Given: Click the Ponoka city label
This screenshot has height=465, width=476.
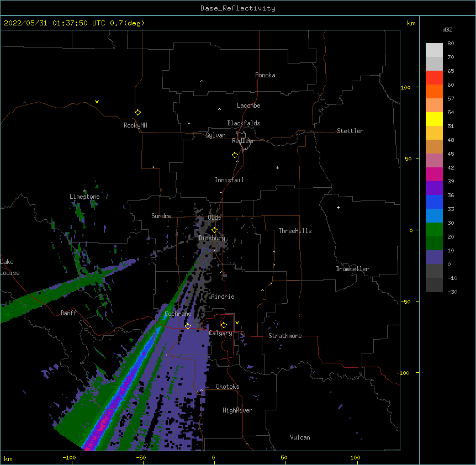Looking at the screenshot, I should 265,75.
